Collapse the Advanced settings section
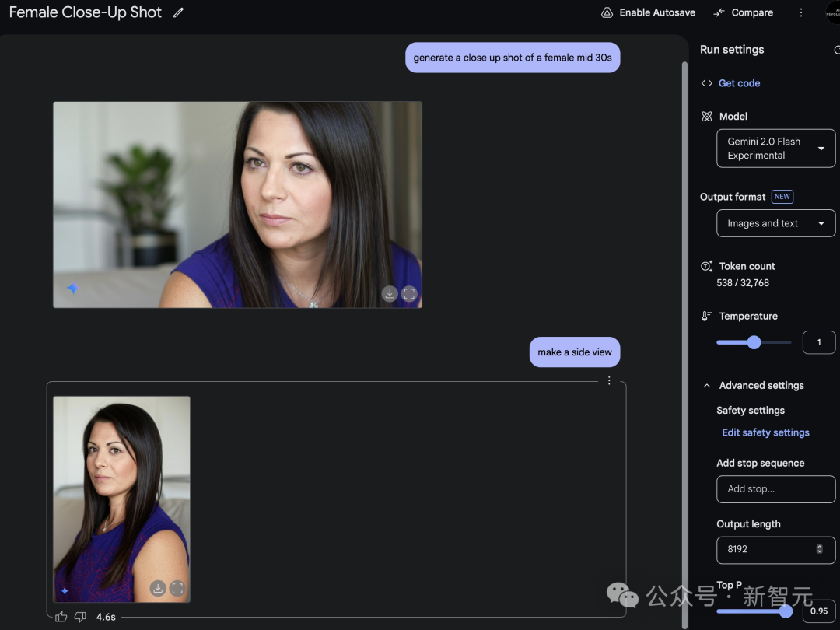 point(707,386)
